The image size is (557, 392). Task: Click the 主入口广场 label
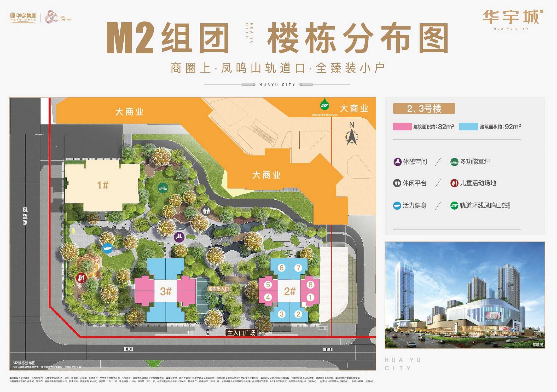point(241,333)
